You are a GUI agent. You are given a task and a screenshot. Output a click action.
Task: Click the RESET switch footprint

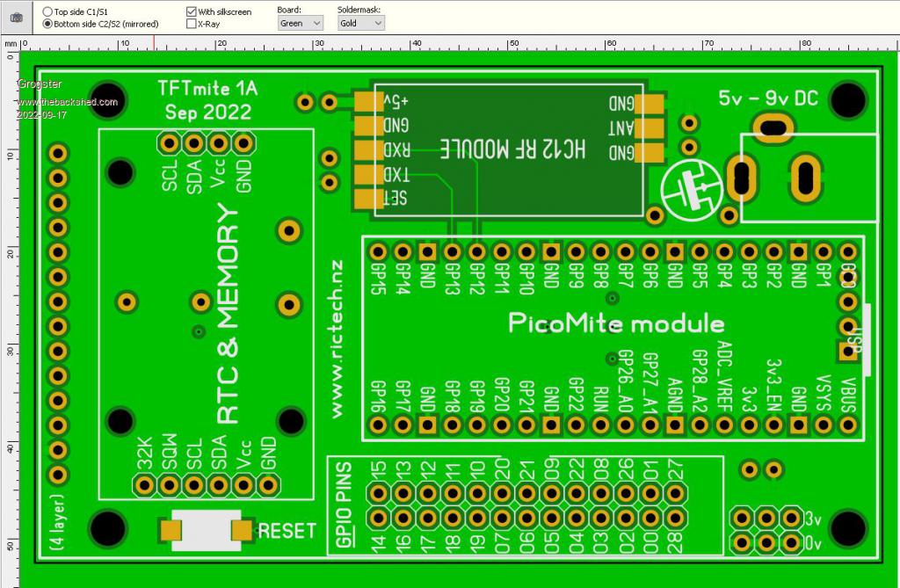206,530
